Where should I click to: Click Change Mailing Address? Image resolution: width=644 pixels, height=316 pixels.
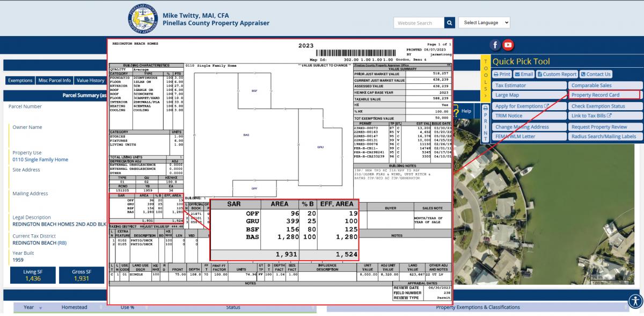pos(529,127)
